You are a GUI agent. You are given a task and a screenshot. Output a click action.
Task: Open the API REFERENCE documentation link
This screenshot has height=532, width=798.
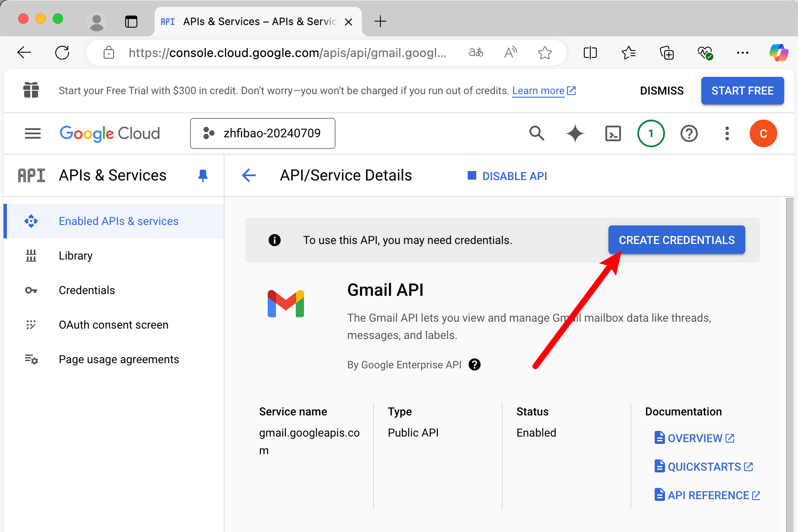click(x=707, y=495)
